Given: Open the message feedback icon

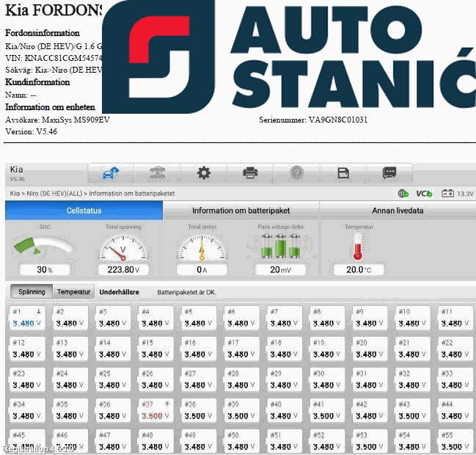Looking at the screenshot, I should pyautogui.click(x=389, y=173).
